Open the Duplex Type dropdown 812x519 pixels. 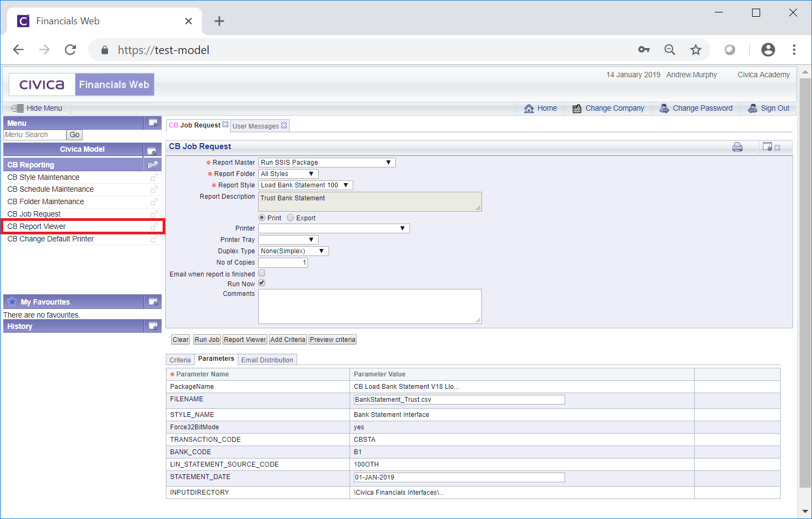coord(293,251)
